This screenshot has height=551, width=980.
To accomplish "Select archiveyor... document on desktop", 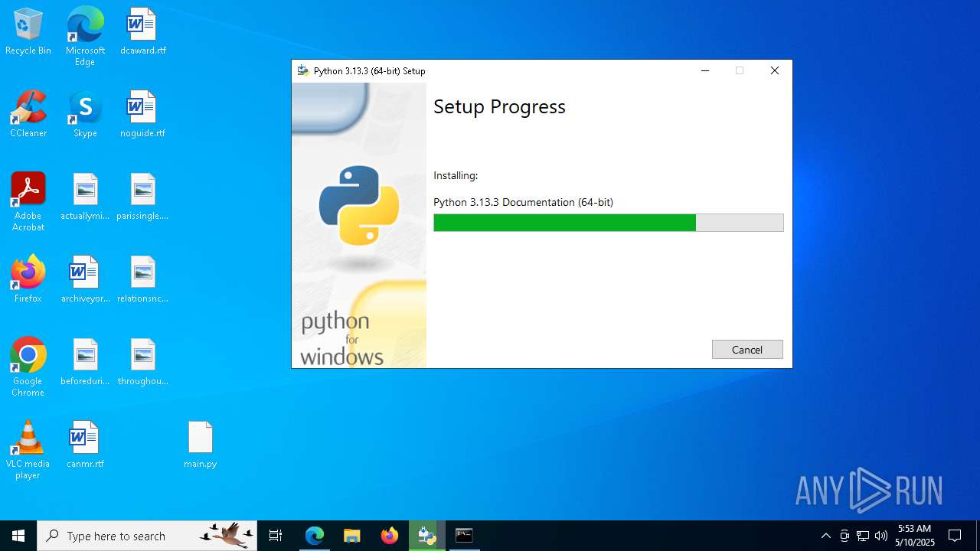I will click(85, 280).
